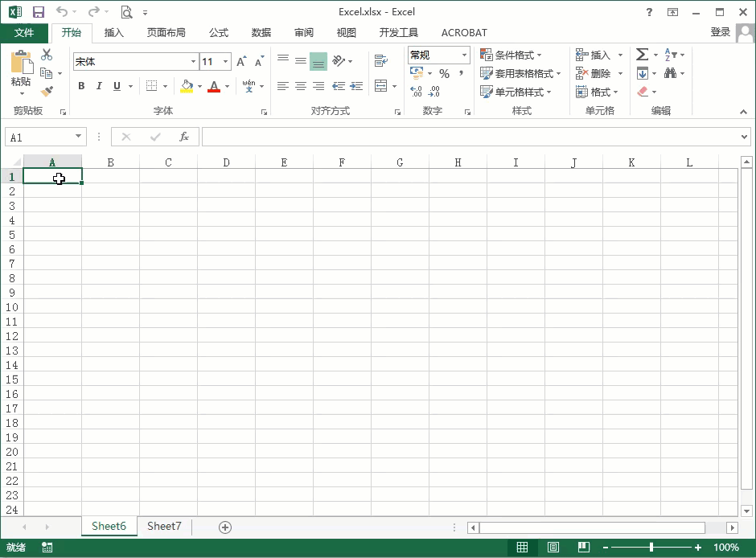Click inside the formula bar input
Screen dimensions: 756x558
click(x=470, y=137)
